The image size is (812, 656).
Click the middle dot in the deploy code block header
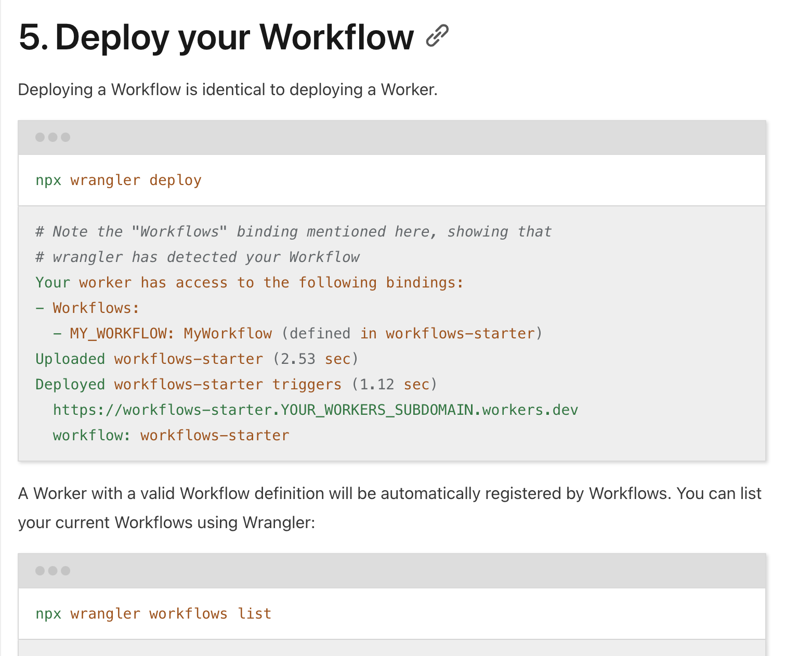tap(53, 137)
